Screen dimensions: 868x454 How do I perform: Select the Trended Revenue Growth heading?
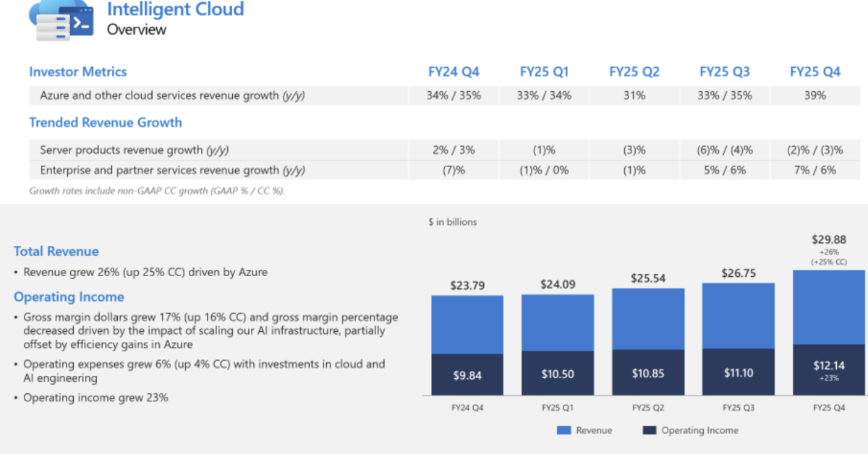coord(105,122)
